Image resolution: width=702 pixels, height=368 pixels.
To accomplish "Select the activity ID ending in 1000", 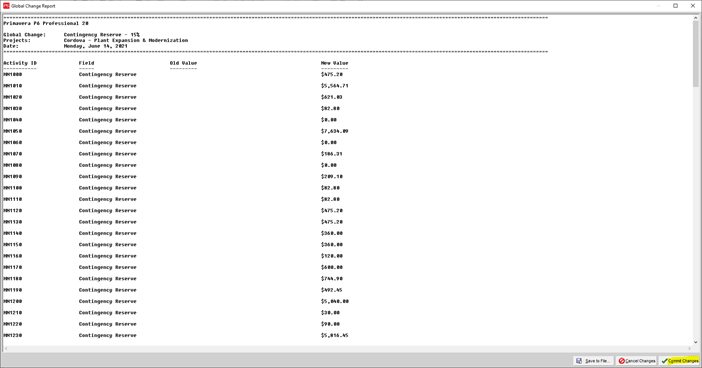I will (x=13, y=74).
